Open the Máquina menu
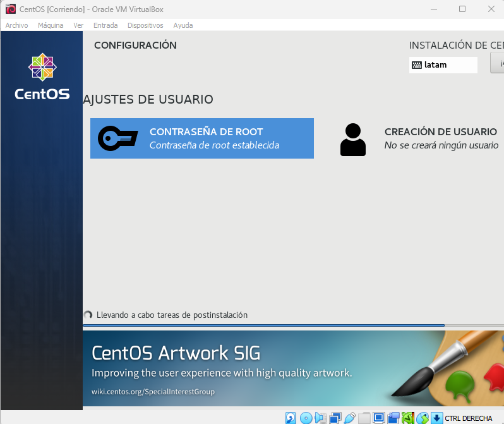The height and width of the screenshot is (424, 504). point(51,25)
